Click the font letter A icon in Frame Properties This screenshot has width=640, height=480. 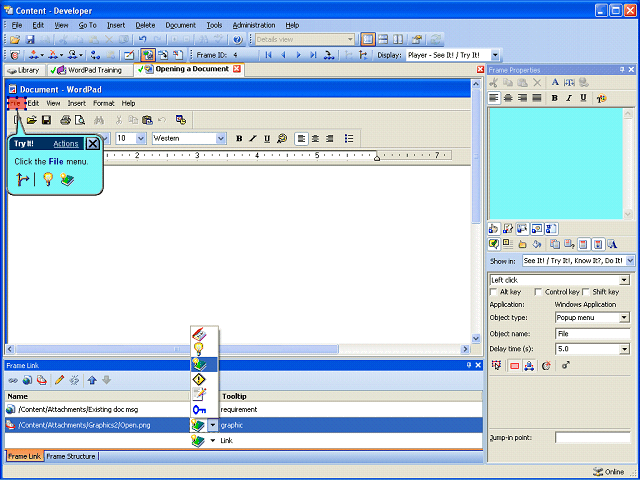point(555,82)
